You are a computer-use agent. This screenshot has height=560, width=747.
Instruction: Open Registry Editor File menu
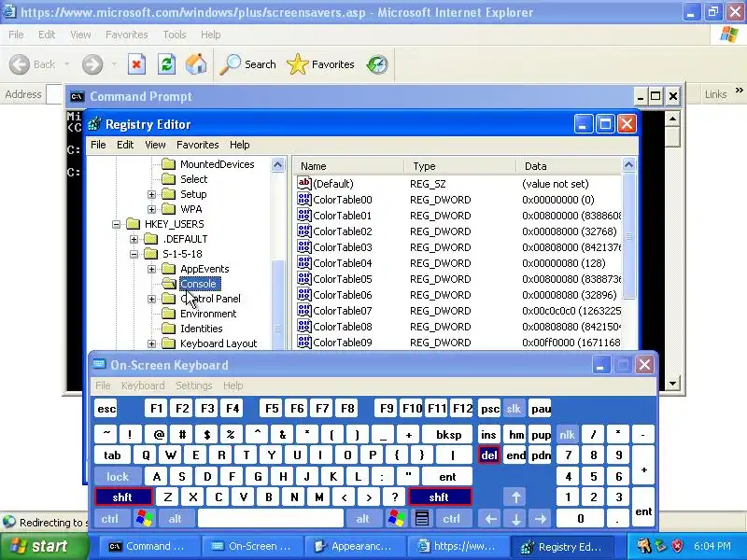(x=98, y=145)
